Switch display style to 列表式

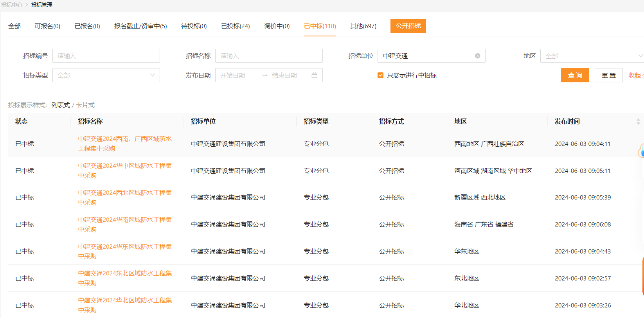click(61, 105)
